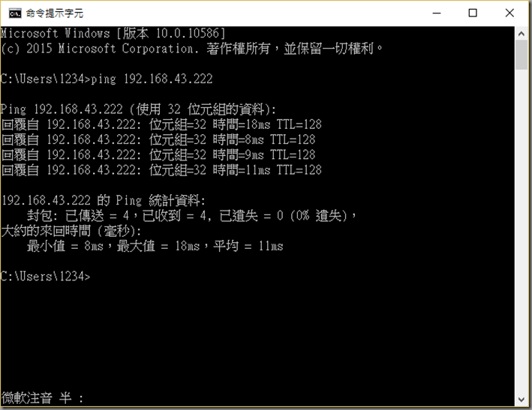Click the scrollbar up arrow
The height and width of the screenshot is (410, 532).
click(x=521, y=34)
